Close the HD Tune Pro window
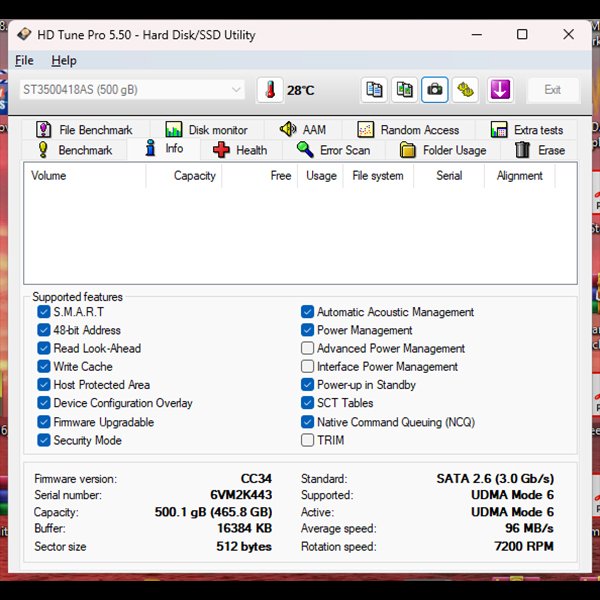The height and width of the screenshot is (600, 600). pos(569,34)
